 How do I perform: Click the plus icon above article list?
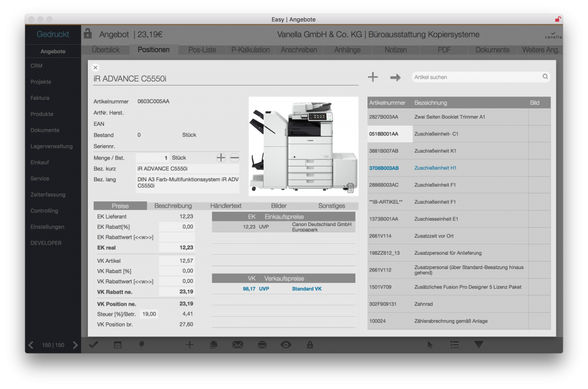pos(373,77)
